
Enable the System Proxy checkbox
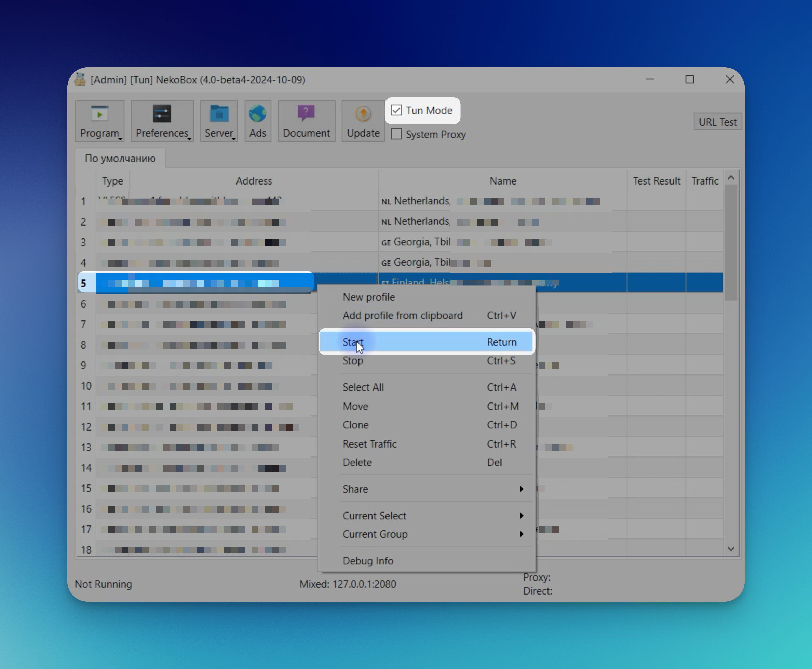(396, 134)
